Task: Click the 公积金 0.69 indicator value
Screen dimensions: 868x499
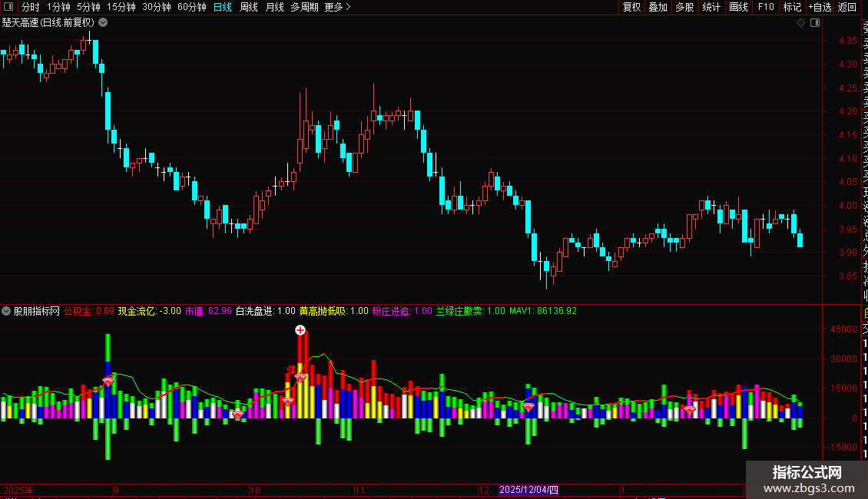Action: 88,311
